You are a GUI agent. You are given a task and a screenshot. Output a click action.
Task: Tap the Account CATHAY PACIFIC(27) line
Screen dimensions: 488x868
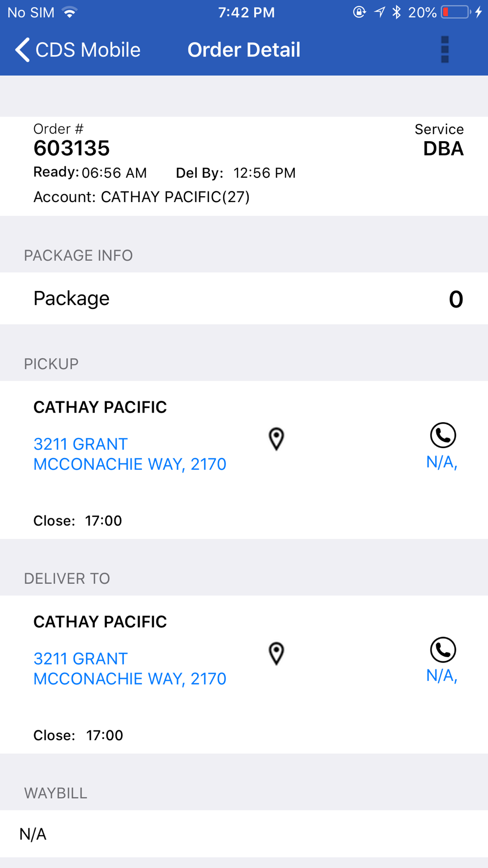tap(142, 197)
